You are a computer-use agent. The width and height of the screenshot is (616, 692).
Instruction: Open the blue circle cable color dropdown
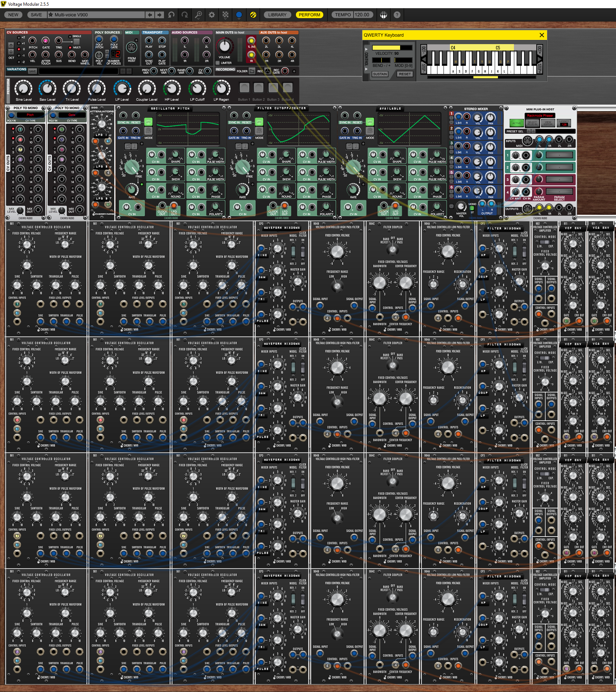(239, 15)
